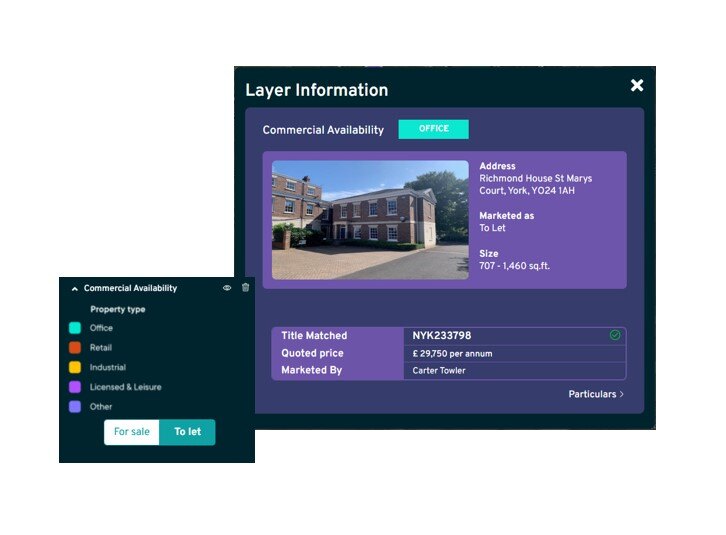Select the For sale option
This screenshot has width=726, height=535.
(x=132, y=432)
